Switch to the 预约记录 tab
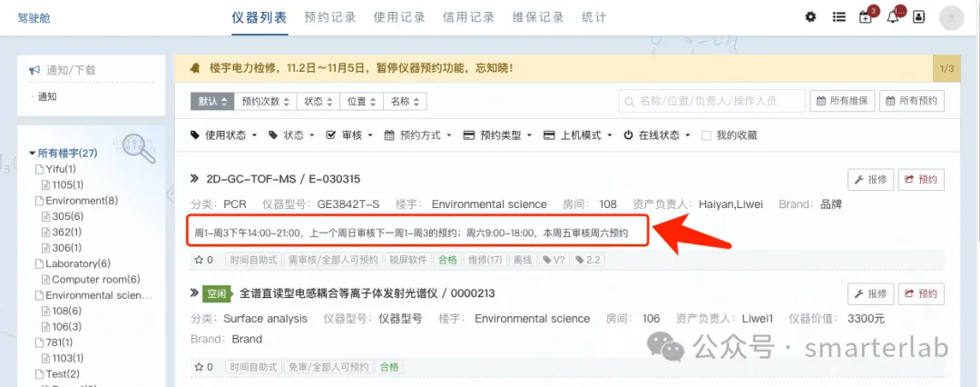Screen dimensions: 980x387 (x=330, y=17)
